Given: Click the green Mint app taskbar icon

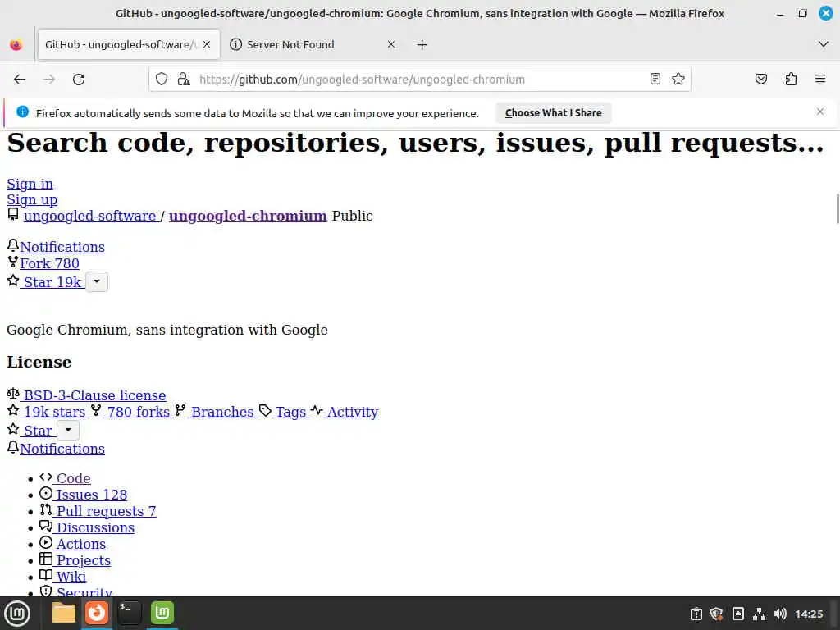Looking at the screenshot, I should point(162,613).
